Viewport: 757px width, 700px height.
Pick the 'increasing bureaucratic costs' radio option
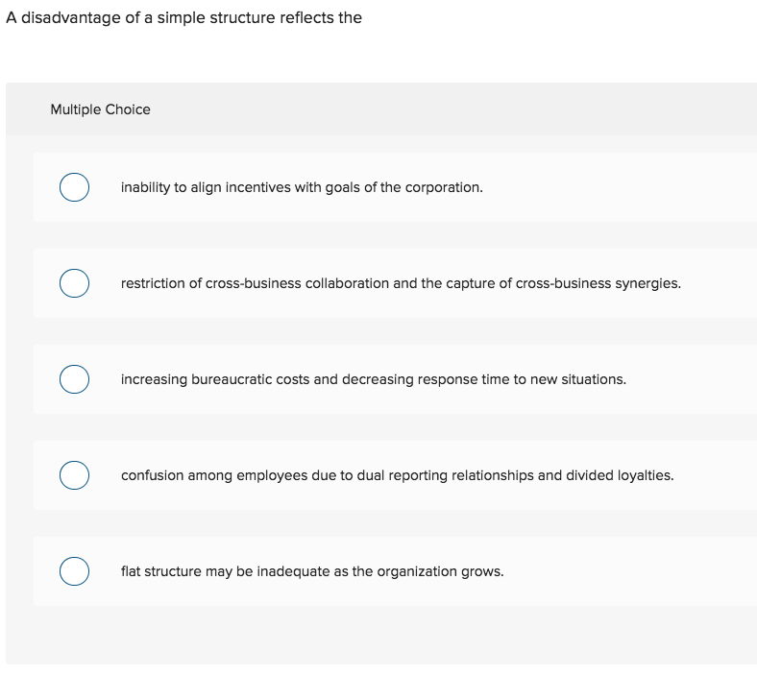tap(74, 379)
